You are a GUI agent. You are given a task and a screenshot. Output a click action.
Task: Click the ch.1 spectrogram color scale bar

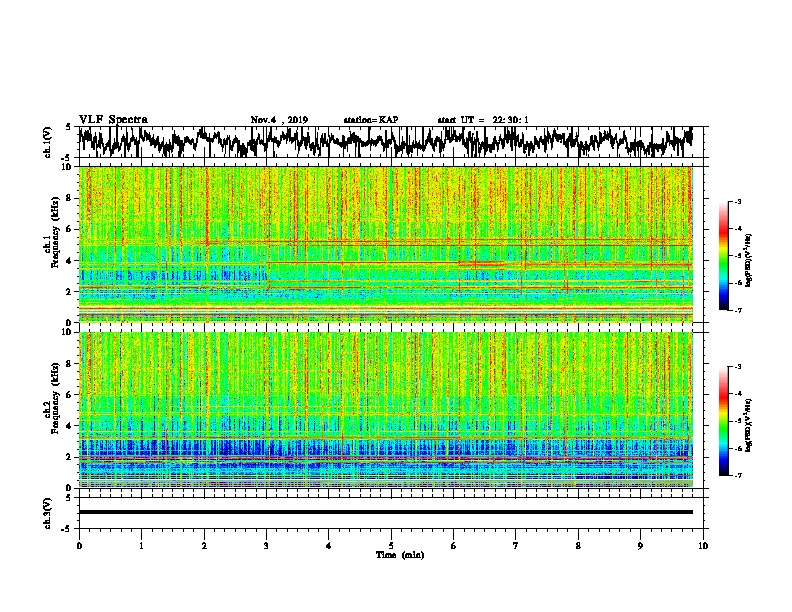point(723,256)
